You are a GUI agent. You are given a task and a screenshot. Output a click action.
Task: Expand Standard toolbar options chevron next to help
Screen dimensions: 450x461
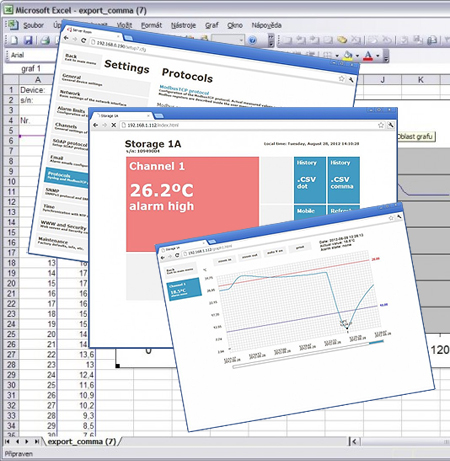pos(271,40)
